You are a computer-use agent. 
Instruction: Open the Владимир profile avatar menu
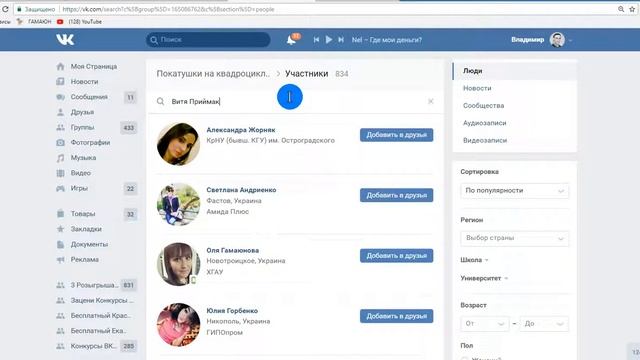(557, 40)
